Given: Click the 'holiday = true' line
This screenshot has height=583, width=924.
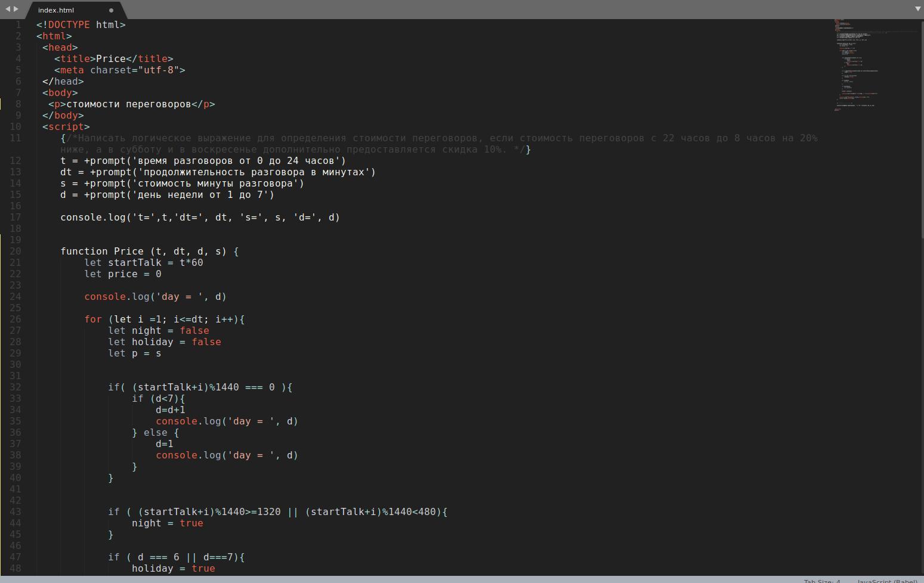Looking at the screenshot, I should coord(173,568).
